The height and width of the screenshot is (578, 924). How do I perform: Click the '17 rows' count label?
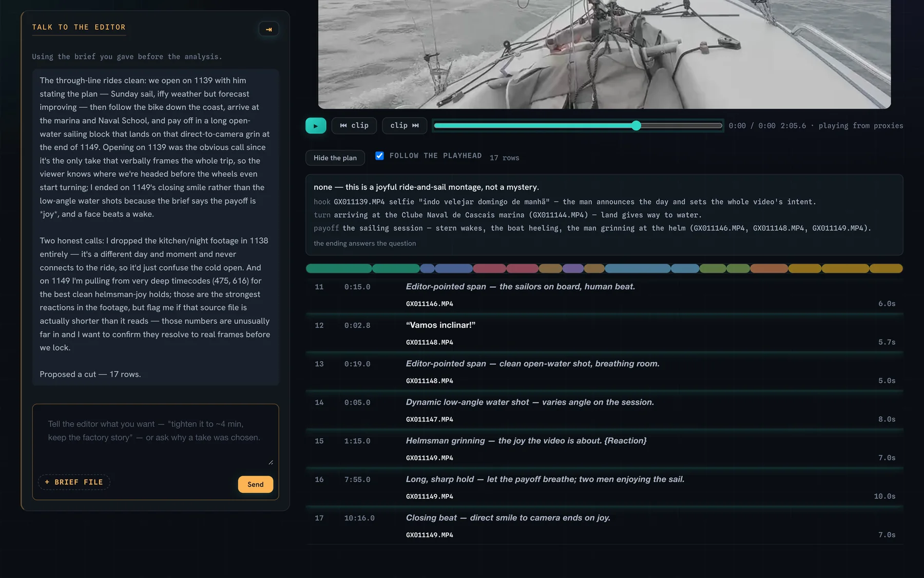coord(505,158)
